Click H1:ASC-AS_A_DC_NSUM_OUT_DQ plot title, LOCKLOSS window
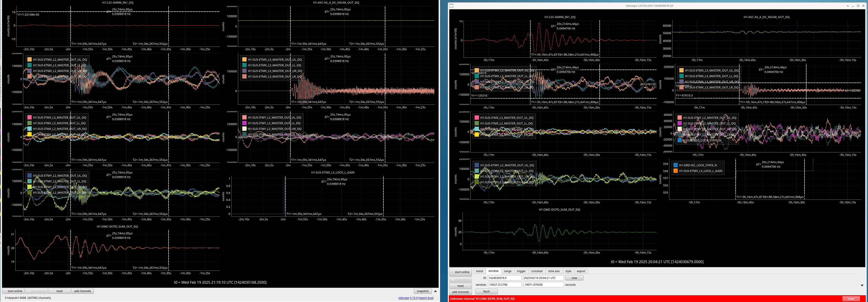 pos(767,17)
